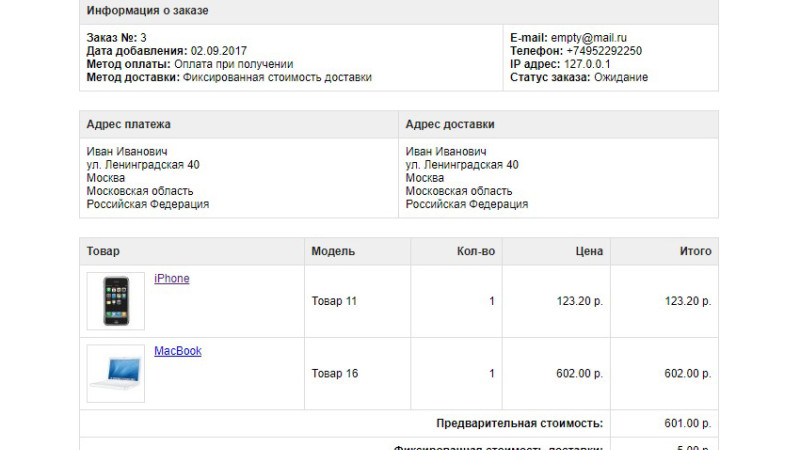Click Кол-во column header
Screen dimensions: 800x450
tap(476, 251)
